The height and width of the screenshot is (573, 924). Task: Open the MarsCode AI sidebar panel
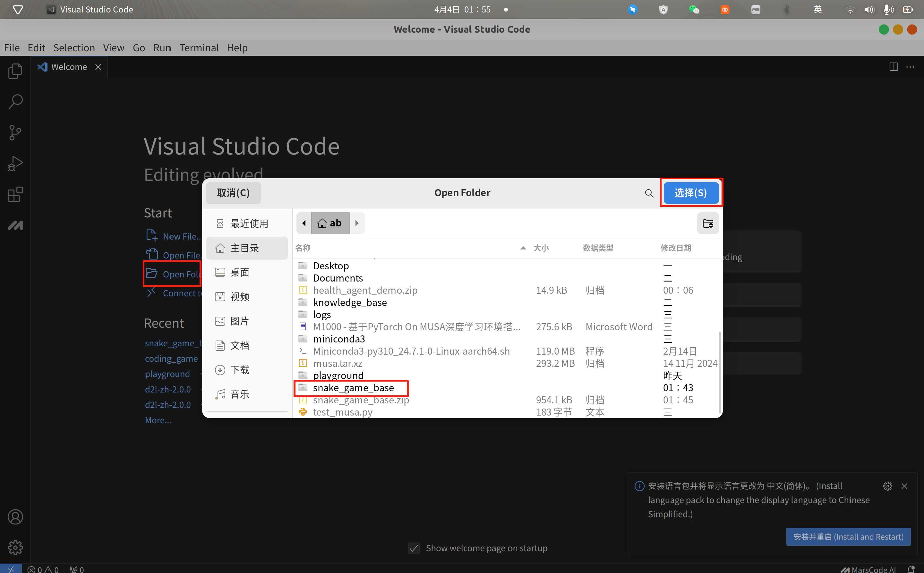click(x=15, y=225)
